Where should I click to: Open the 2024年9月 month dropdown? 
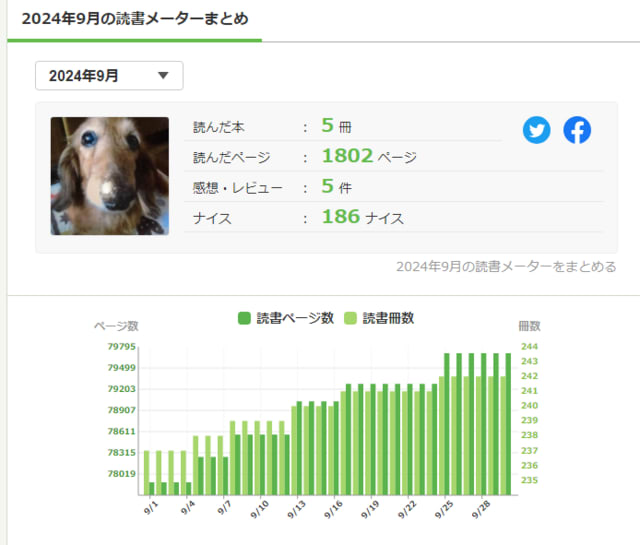[x=109, y=76]
